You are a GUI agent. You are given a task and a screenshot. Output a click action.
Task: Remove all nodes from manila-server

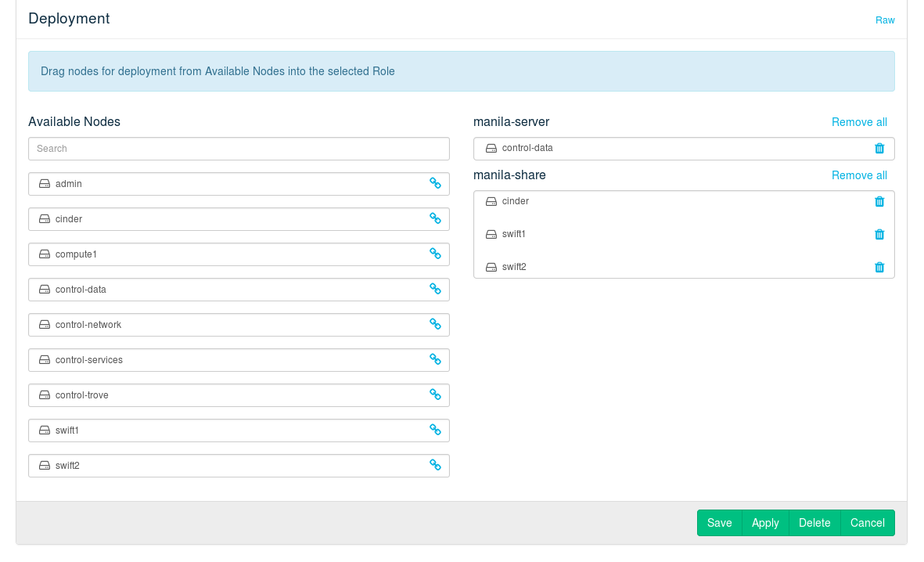(859, 122)
